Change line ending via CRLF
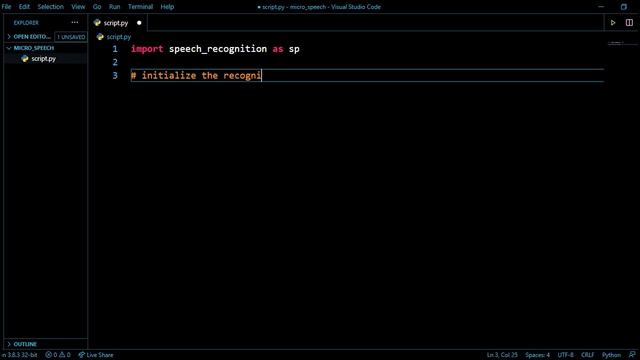Screen dimensions: 640x360 pos(587,355)
